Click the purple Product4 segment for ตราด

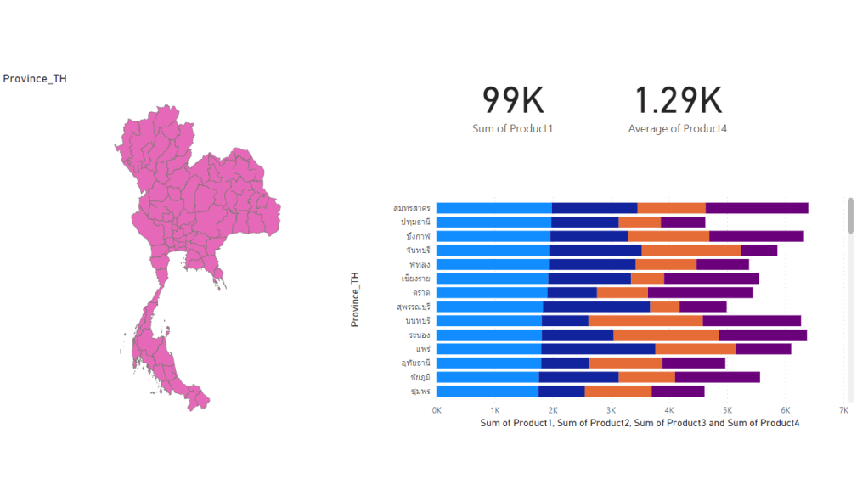[700, 293]
